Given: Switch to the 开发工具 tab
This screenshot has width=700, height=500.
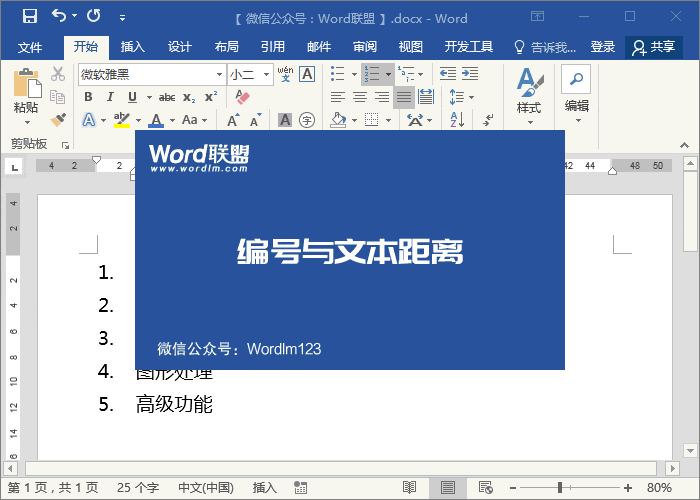Looking at the screenshot, I should coord(469,47).
